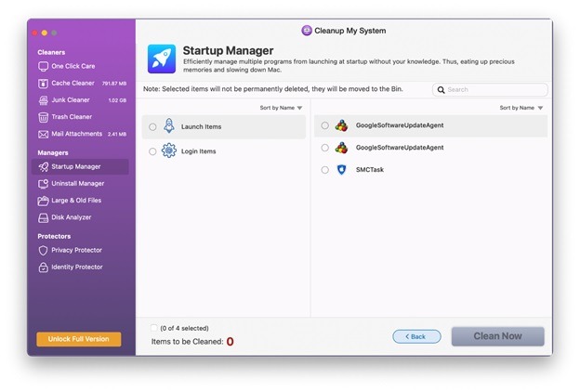Click the One Click Care monitor icon
The width and height of the screenshot is (580, 392).
(44, 67)
